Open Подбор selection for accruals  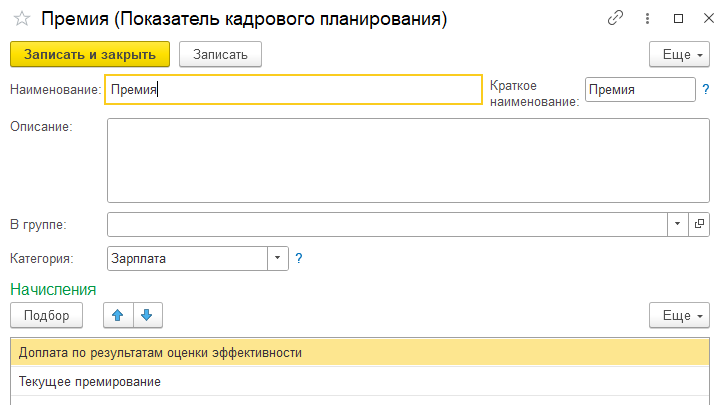click(46, 315)
